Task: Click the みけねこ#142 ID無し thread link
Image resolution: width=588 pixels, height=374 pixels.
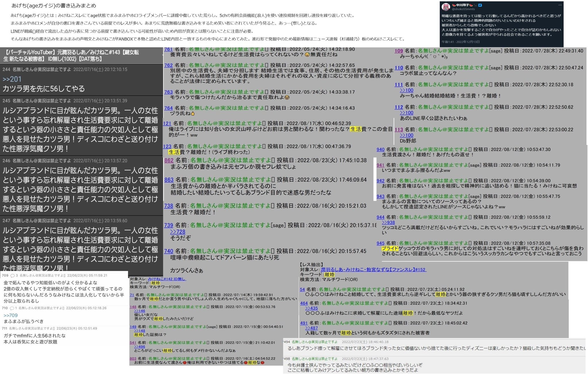Action: (x=167, y=279)
